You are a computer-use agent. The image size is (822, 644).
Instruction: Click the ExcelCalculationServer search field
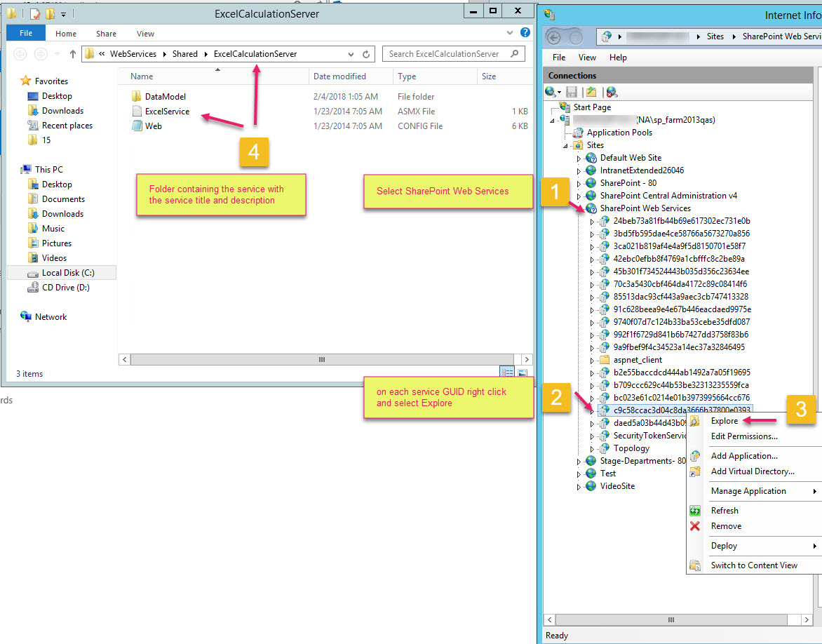(446, 53)
